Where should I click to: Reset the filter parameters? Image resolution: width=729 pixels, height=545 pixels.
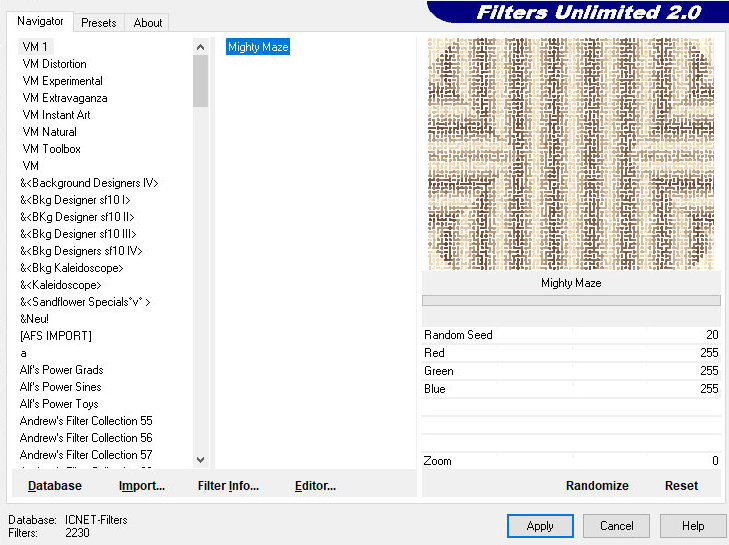click(681, 486)
